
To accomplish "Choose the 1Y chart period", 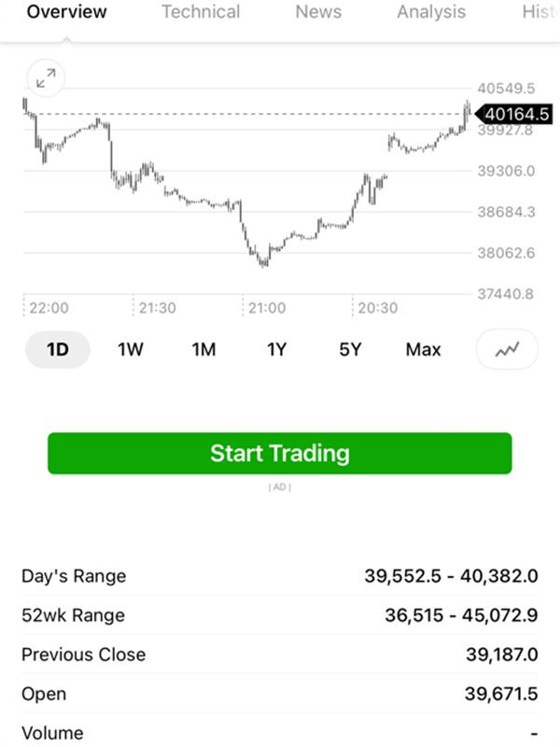I will (x=276, y=349).
